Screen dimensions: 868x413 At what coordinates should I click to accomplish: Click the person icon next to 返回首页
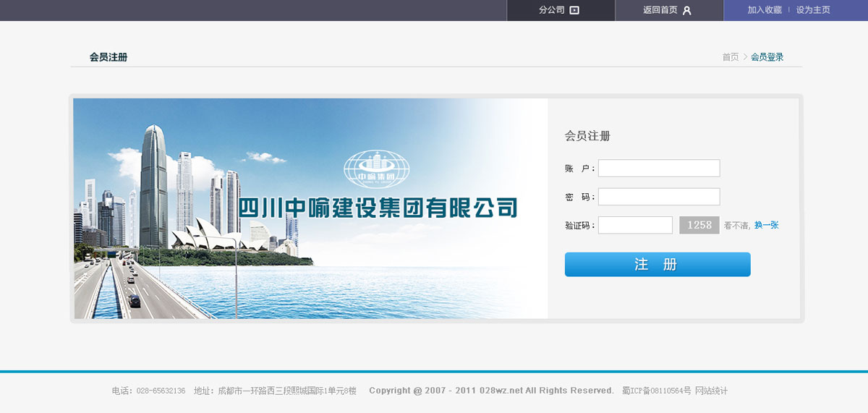coord(687,10)
